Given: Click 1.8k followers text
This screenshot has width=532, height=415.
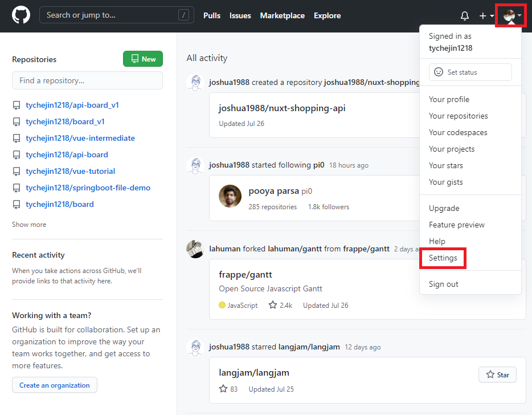Looking at the screenshot, I should [329, 207].
